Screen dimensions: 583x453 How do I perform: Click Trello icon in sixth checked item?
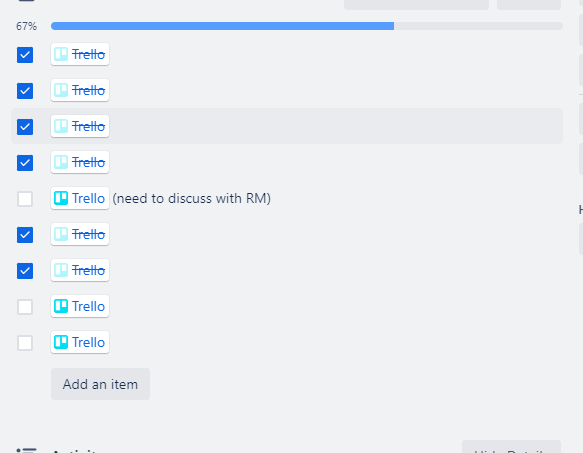pos(61,234)
